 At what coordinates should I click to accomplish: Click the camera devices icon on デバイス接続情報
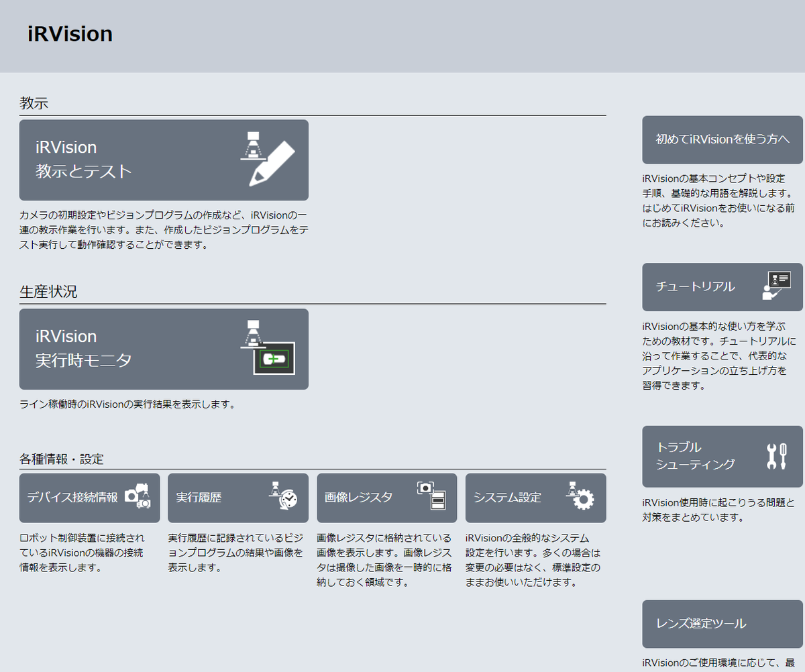click(138, 498)
